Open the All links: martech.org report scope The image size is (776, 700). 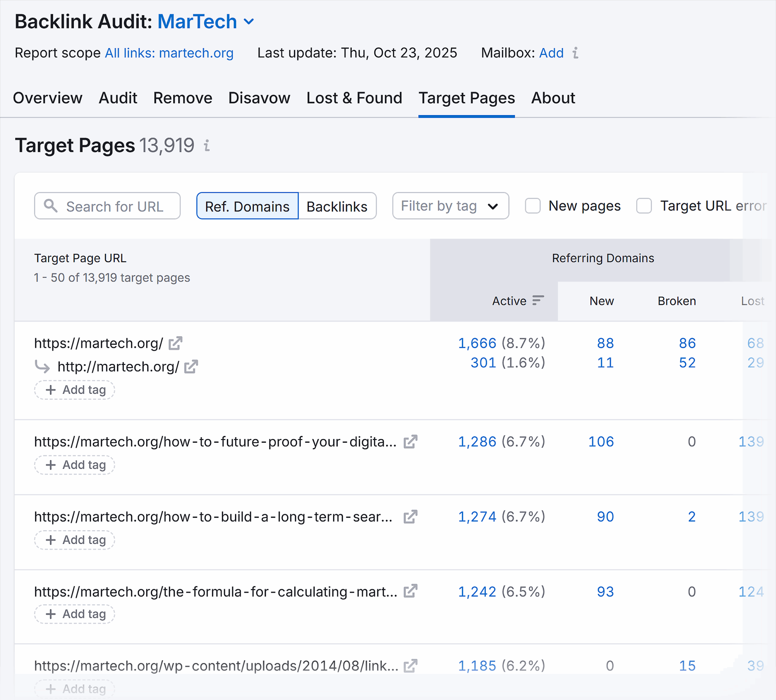point(169,53)
